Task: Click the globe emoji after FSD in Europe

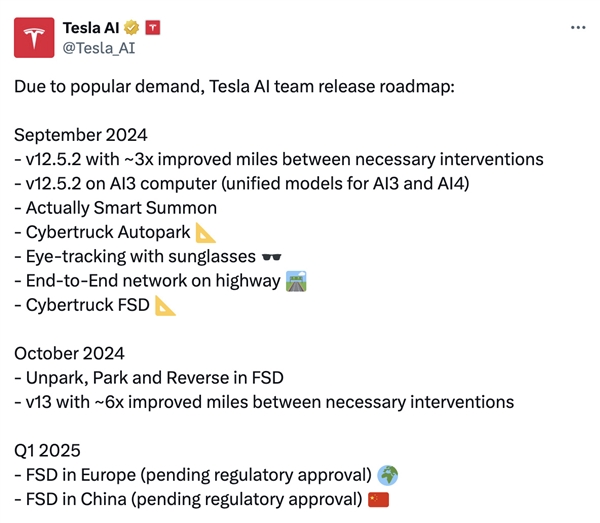Action: point(390,474)
